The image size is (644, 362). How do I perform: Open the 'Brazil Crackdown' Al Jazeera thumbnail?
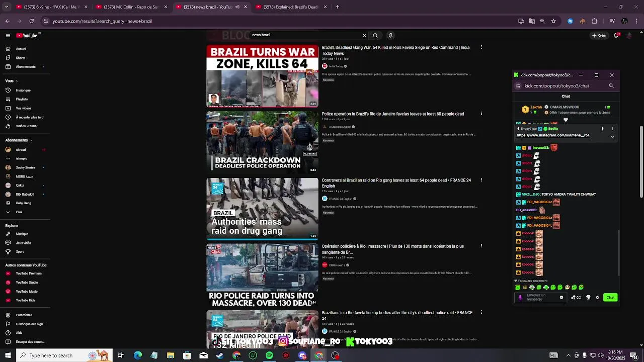pyautogui.click(x=262, y=142)
